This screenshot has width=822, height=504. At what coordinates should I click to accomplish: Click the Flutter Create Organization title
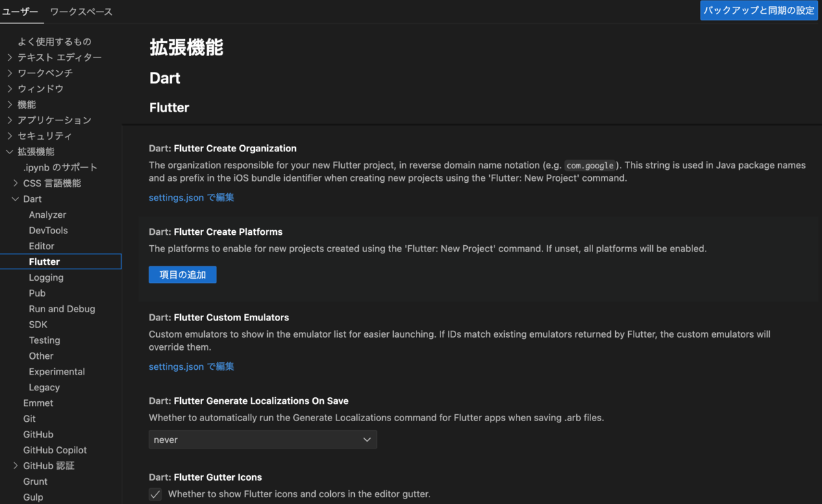(x=223, y=149)
